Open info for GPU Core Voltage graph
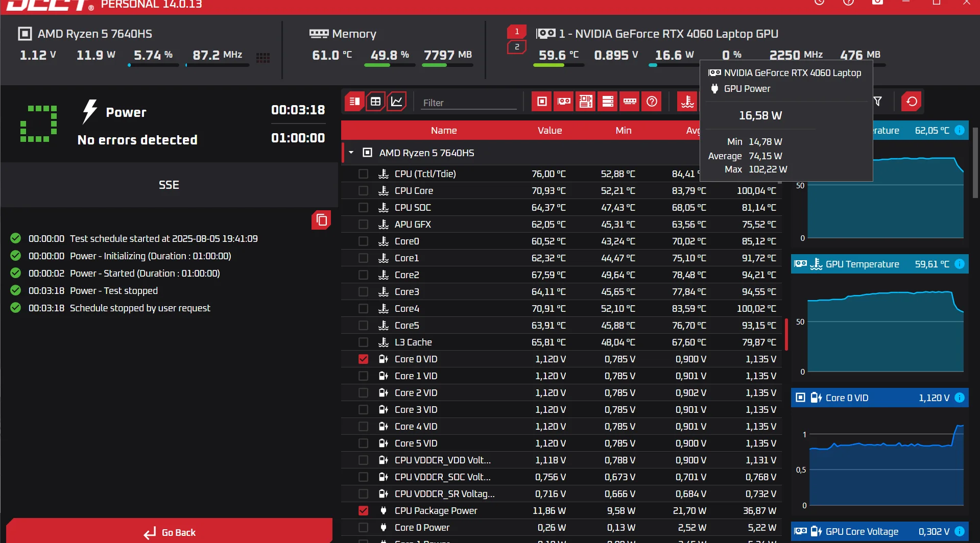The width and height of the screenshot is (980, 543). point(960,531)
